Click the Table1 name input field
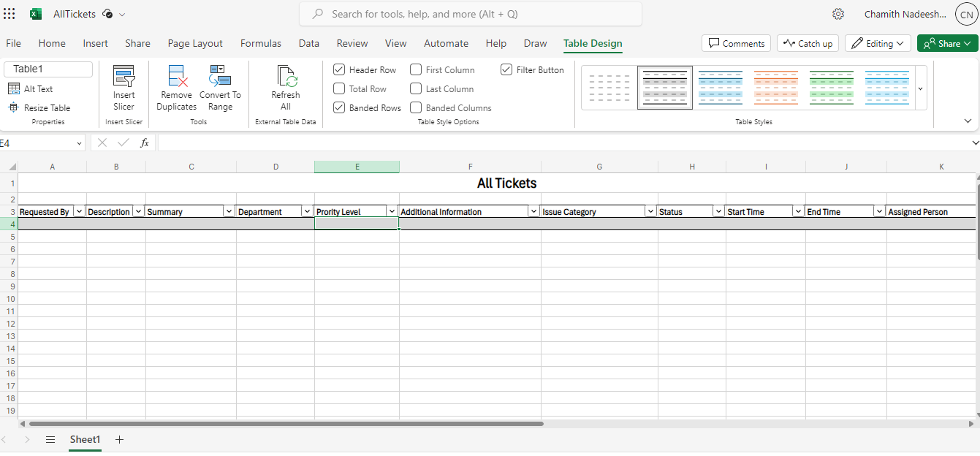 [48, 69]
